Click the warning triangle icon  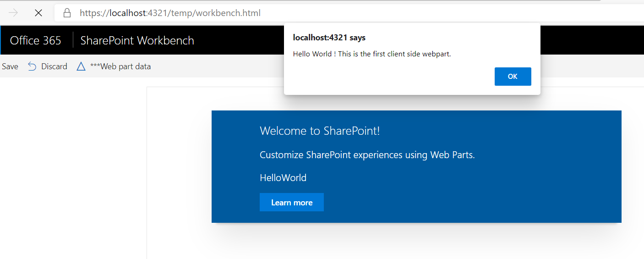click(81, 66)
